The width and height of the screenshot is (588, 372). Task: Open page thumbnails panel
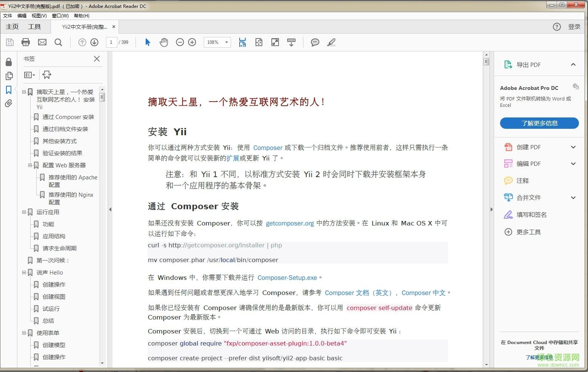(x=9, y=76)
